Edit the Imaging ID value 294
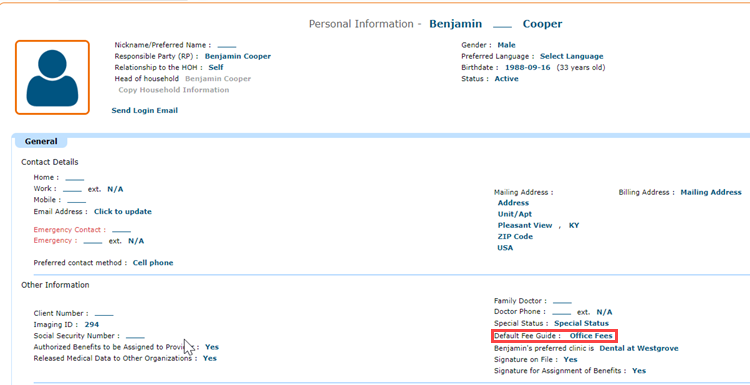The height and width of the screenshot is (385, 750). click(x=91, y=325)
